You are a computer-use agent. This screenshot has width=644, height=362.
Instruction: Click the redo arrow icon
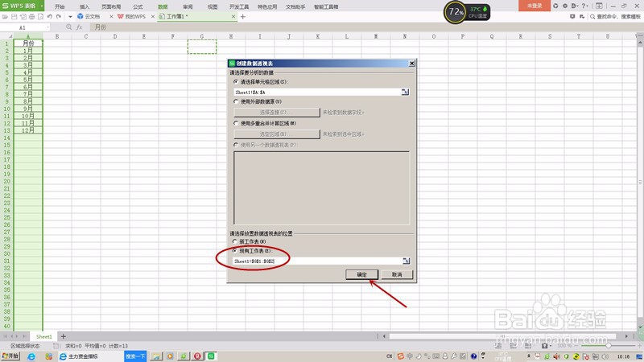59,17
